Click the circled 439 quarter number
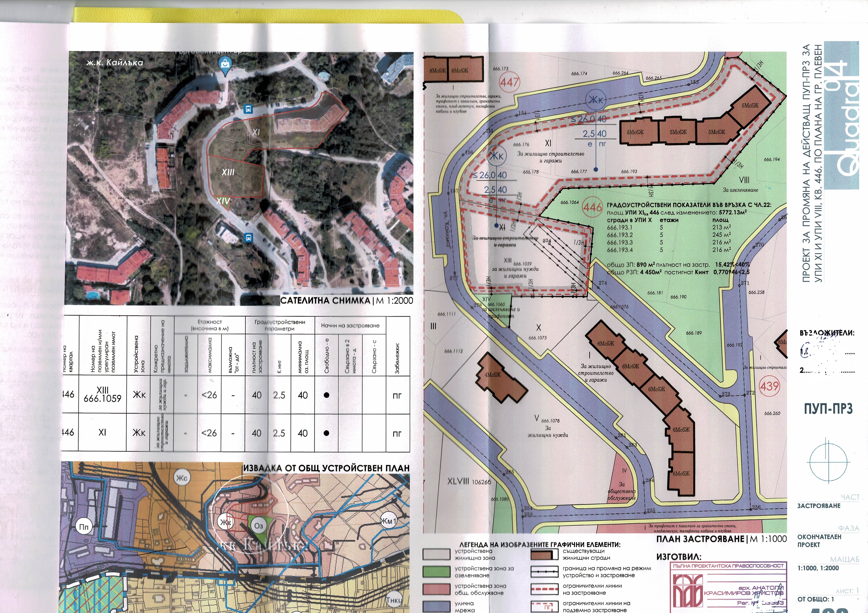868x613 pixels. 769,386
